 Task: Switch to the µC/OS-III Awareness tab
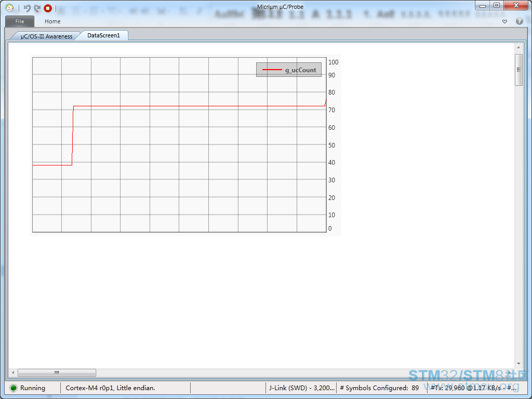[46, 36]
